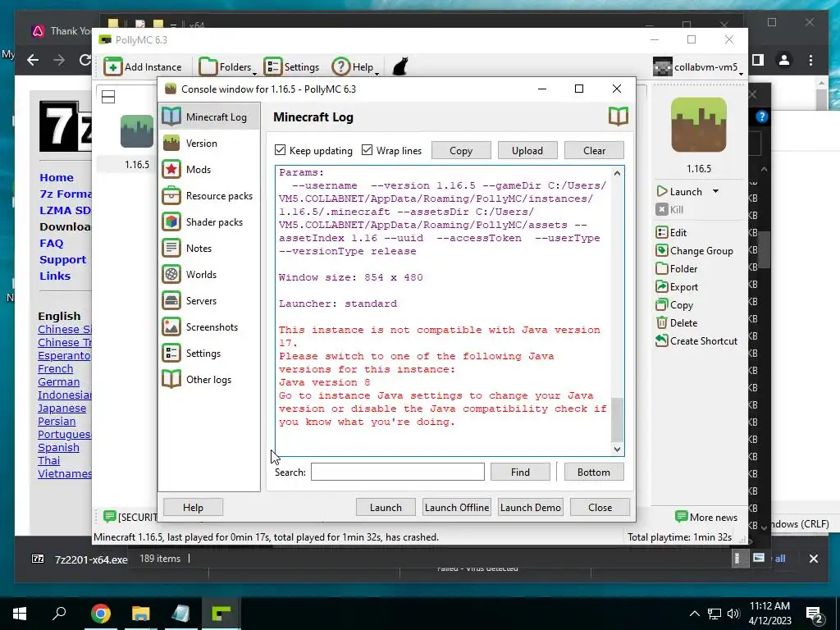840x630 pixels.
Task: Open the Mods page in sidebar
Action: 209,169
